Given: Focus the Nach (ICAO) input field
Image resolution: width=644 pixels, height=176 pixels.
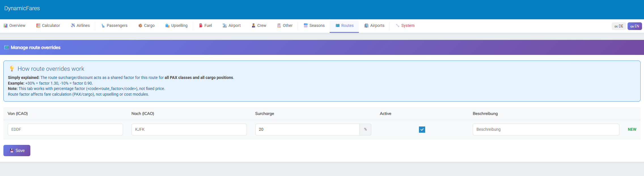Looking at the screenshot, I should (189, 130).
